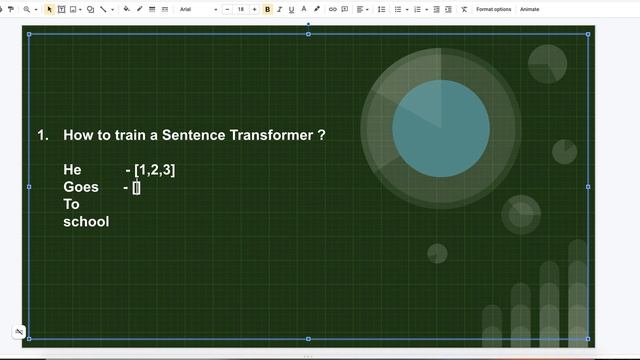This screenshot has height=360, width=640.
Task: Click the Add comment icon
Action: click(x=345, y=9)
